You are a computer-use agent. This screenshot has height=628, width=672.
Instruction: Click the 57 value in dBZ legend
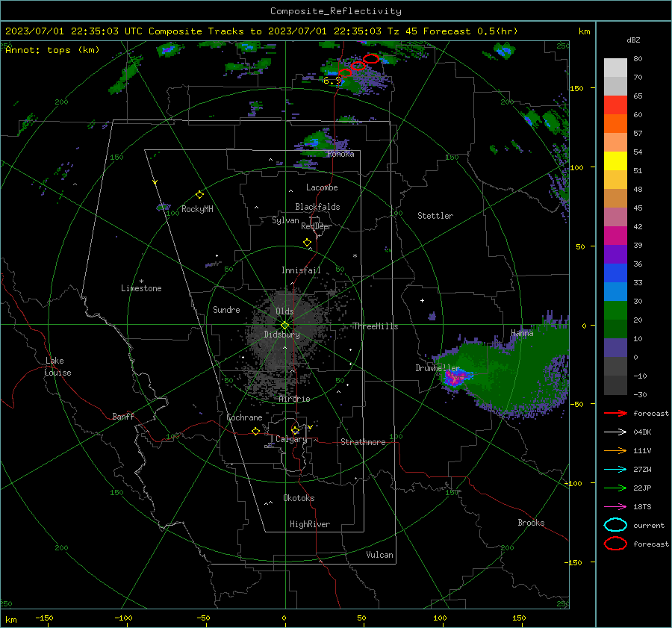pyautogui.click(x=638, y=134)
